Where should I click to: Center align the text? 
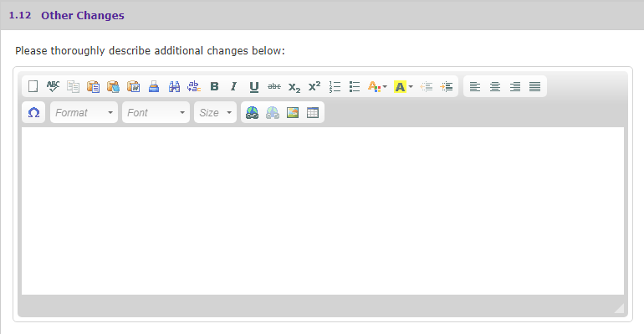click(495, 87)
